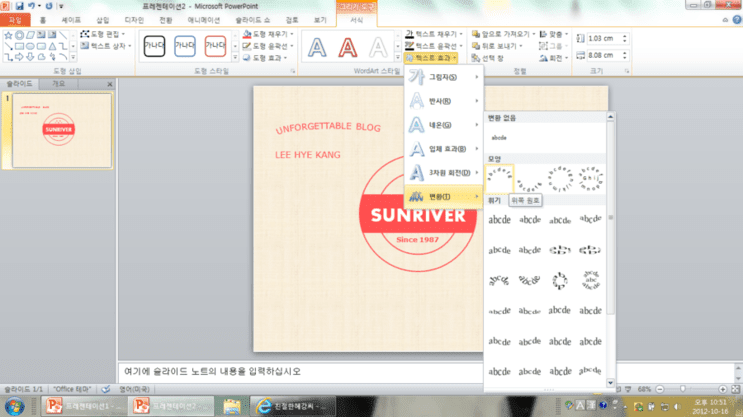The image size is (743, 417).
Task: Switch to the Design ribbon tab
Action: point(134,20)
